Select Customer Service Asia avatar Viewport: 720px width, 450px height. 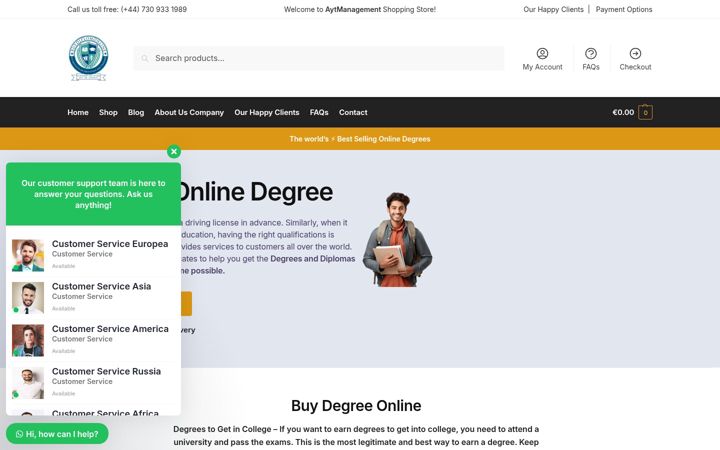tap(28, 298)
